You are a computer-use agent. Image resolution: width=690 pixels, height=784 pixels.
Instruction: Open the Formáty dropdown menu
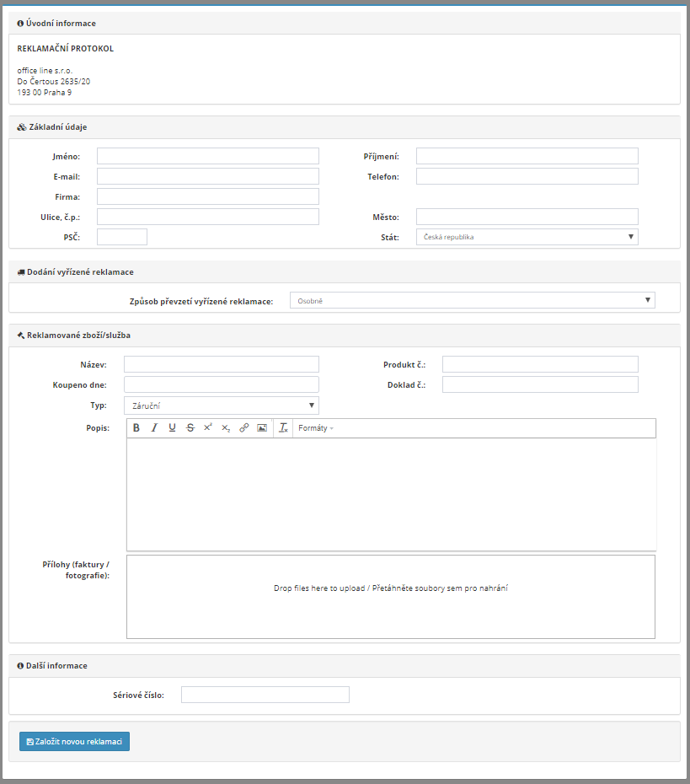pos(316,428)
